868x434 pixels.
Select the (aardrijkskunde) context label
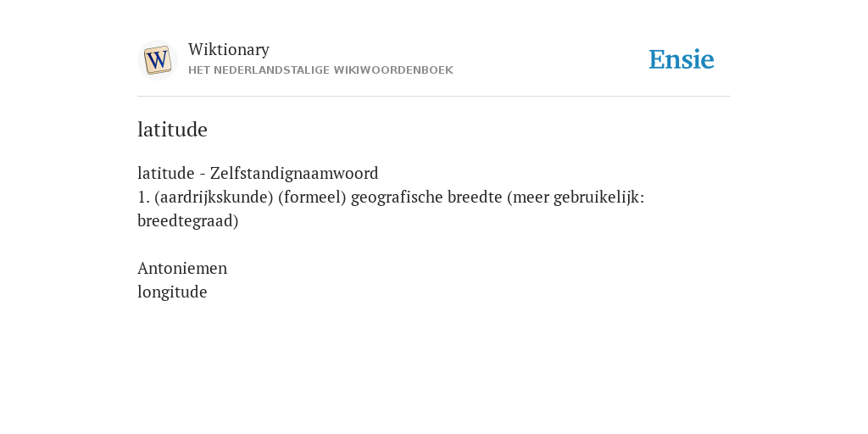(214, 197)
